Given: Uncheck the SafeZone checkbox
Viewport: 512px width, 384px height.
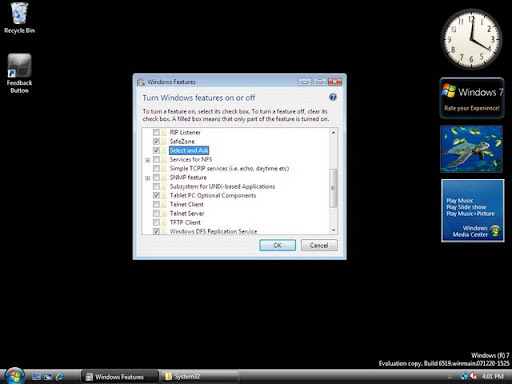Looking at the screenshot, I should pyautogui.click(x=156, y=141).
